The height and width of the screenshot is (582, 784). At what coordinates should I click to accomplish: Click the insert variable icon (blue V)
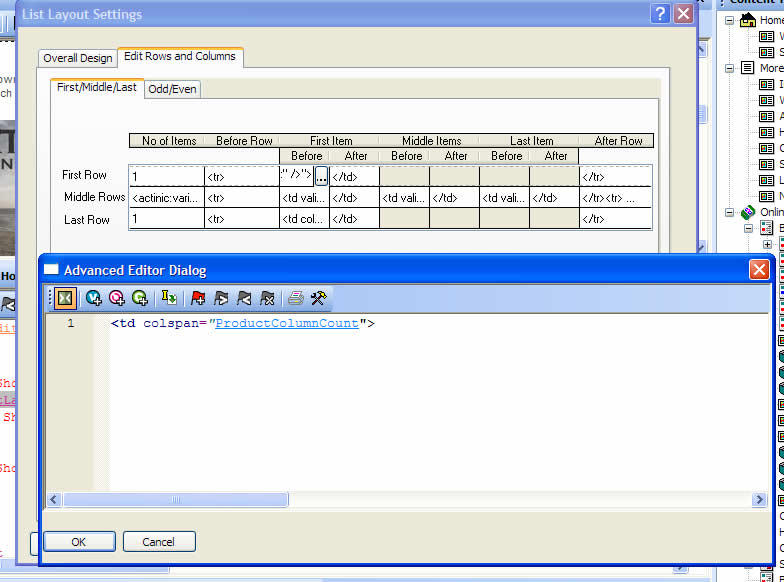tap(94, 298)
